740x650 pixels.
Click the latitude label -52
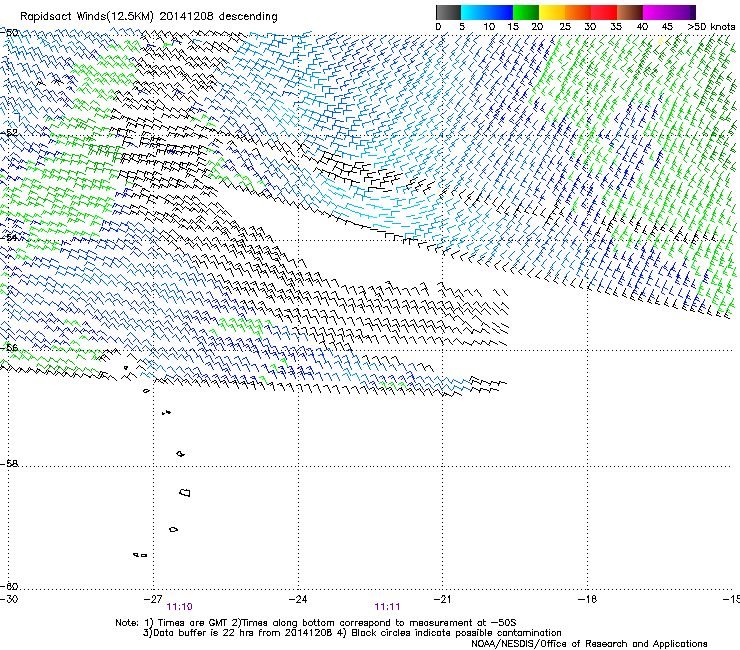[x=9, y=132]
